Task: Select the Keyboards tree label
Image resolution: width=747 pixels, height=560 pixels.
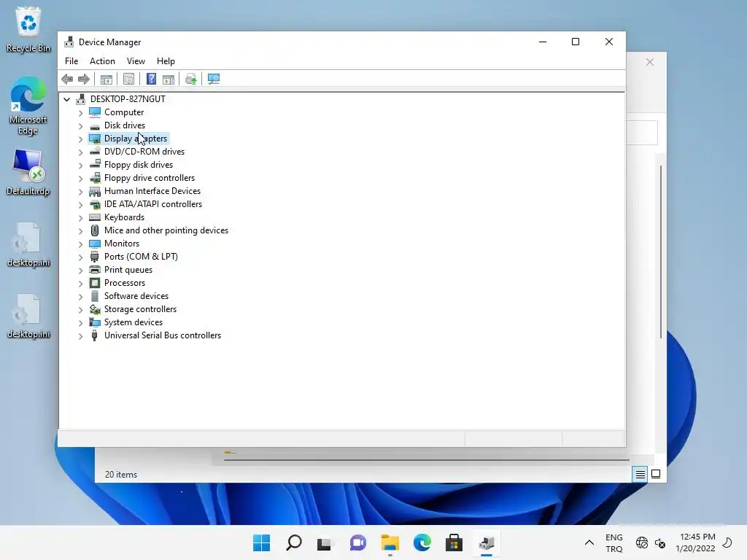Action: pyautogui.click(x=124, y=217)
